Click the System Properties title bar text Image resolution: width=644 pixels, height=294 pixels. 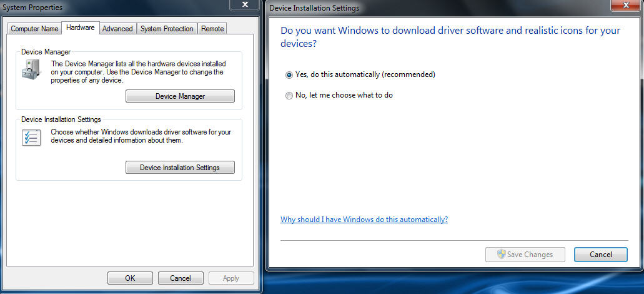point(32,8)
